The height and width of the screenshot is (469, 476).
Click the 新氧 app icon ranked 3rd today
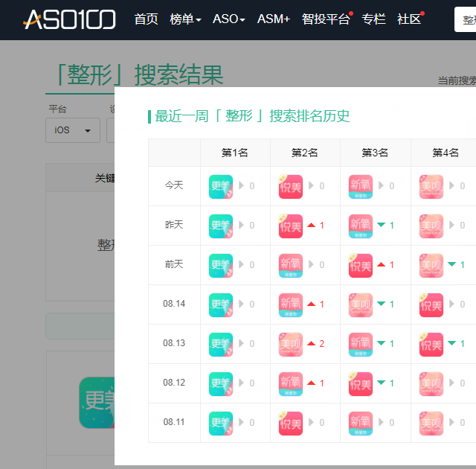click(361, 186)
